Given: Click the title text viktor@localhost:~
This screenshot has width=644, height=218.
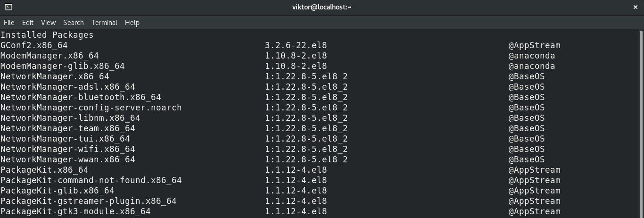Looking at the screenshot, I should tap(322, 7).
